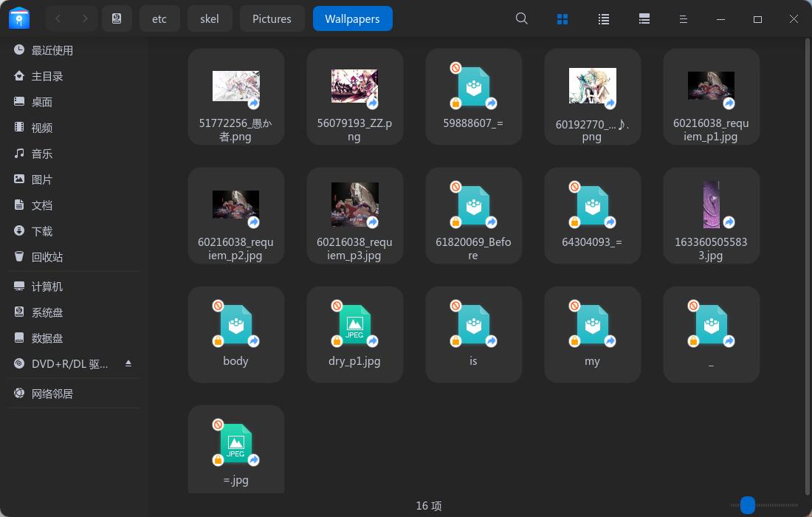
Task: Open the main hamburger menu
Action: coord(683,18)
